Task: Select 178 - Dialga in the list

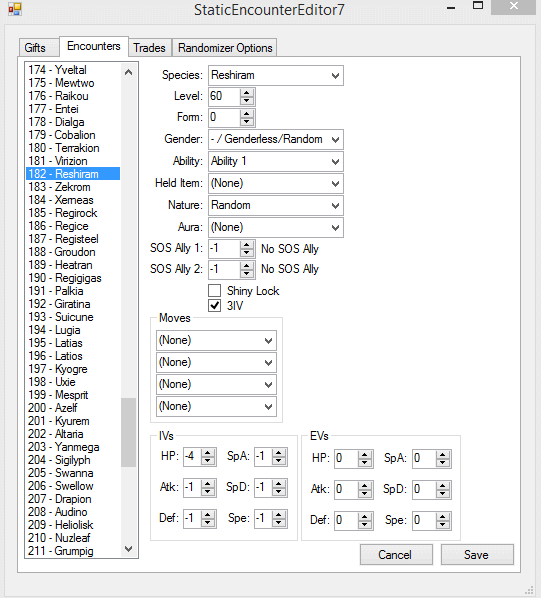Action: pyautogui.click(x=73, y=122)
